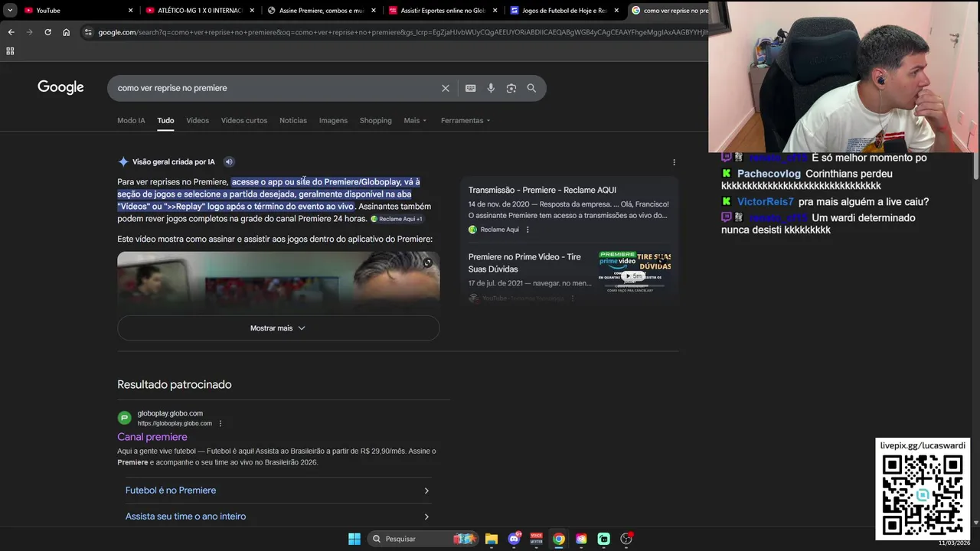
Task: Switch to Jogos de Futebol de Hoje tab
Action: [x=564, y=11]
